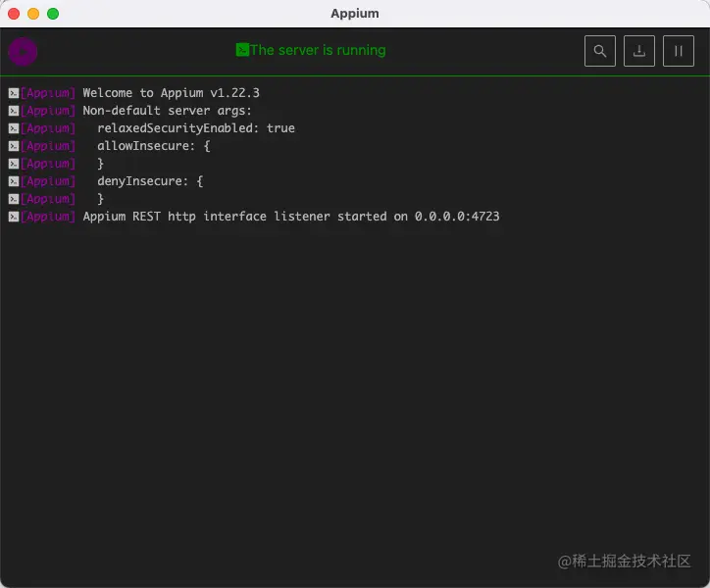Open the Start Inspector Session search button

pos(599,51)
